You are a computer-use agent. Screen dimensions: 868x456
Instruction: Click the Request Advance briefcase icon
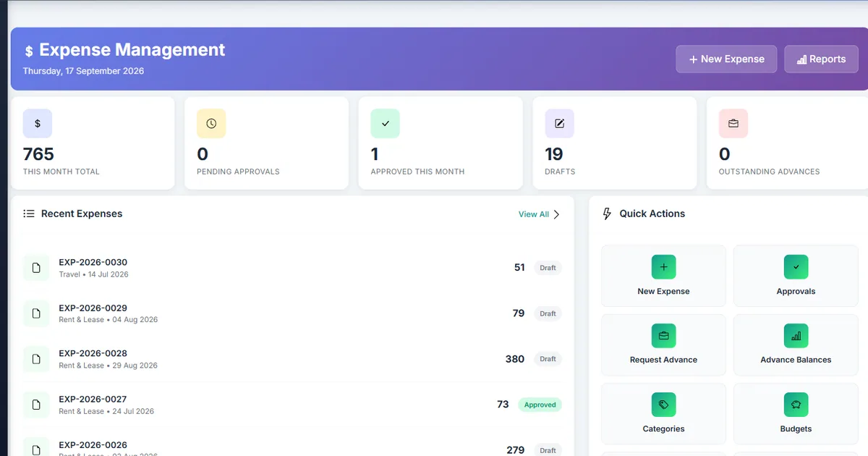point(663,336)
